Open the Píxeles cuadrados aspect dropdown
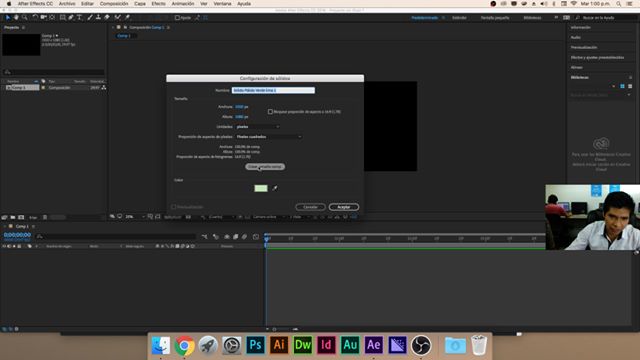 coord(269,137)
